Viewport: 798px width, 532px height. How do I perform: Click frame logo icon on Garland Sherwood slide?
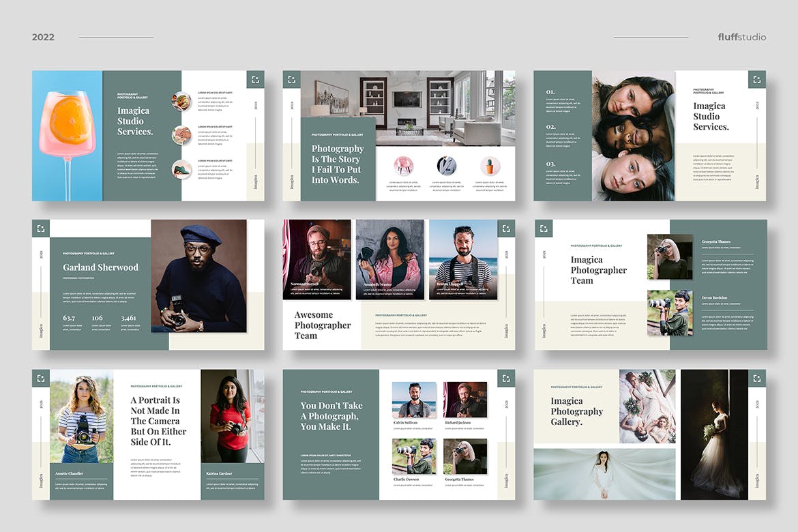(41, 228)
